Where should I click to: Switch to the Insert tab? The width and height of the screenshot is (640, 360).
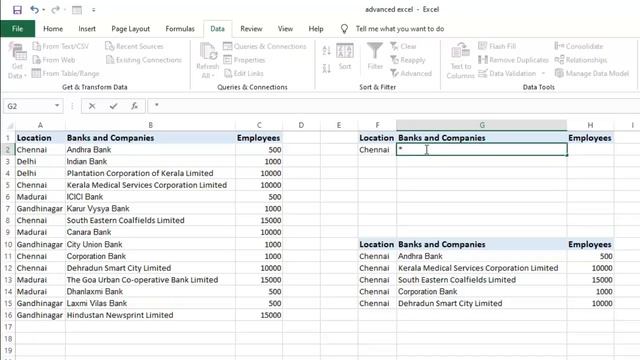(87, 29)
